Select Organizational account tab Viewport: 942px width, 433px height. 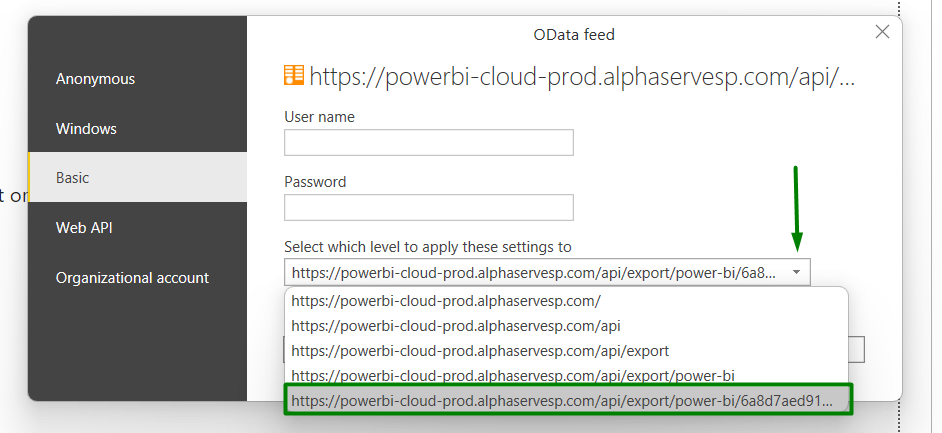(x=132, y=278)
